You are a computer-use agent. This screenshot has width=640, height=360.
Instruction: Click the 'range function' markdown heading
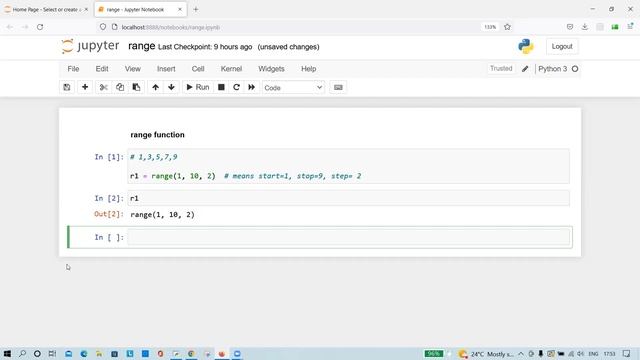(x=158, y=135)
